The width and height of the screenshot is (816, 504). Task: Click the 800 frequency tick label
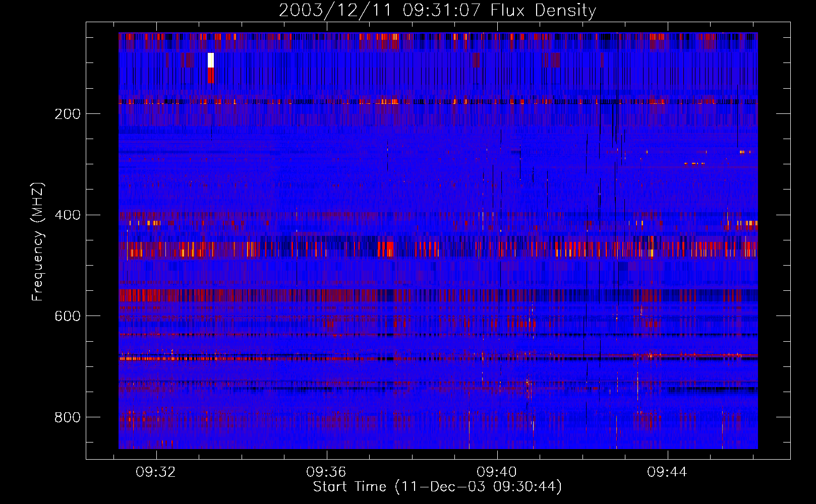click(68, 417)
